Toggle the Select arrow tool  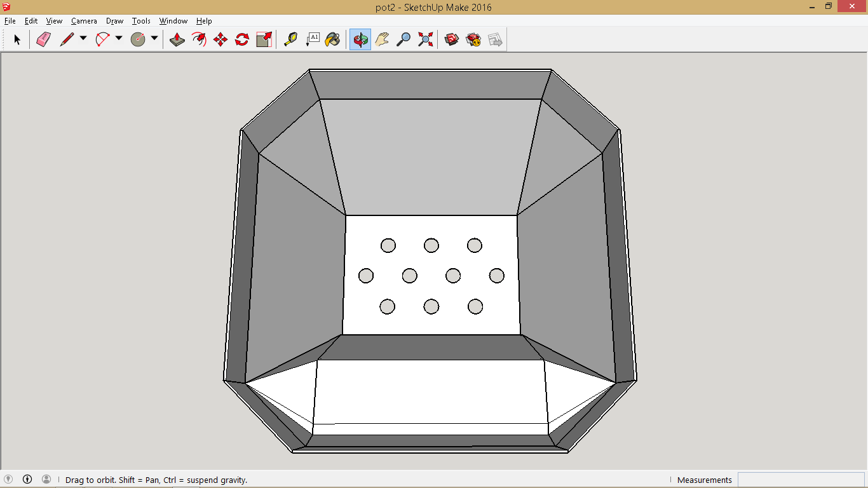click(x=17, y=39)
